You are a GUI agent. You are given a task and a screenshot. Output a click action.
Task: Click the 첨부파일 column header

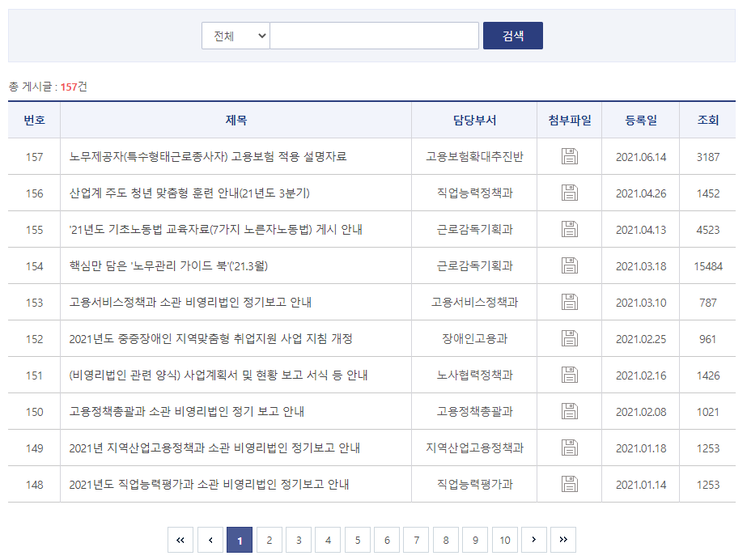tap(569, 120)
